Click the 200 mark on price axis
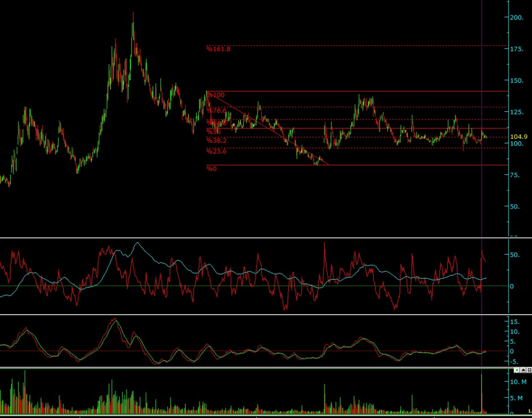This screenshot has width=532, height=418. pyautogui.click(x=516, y=17)
